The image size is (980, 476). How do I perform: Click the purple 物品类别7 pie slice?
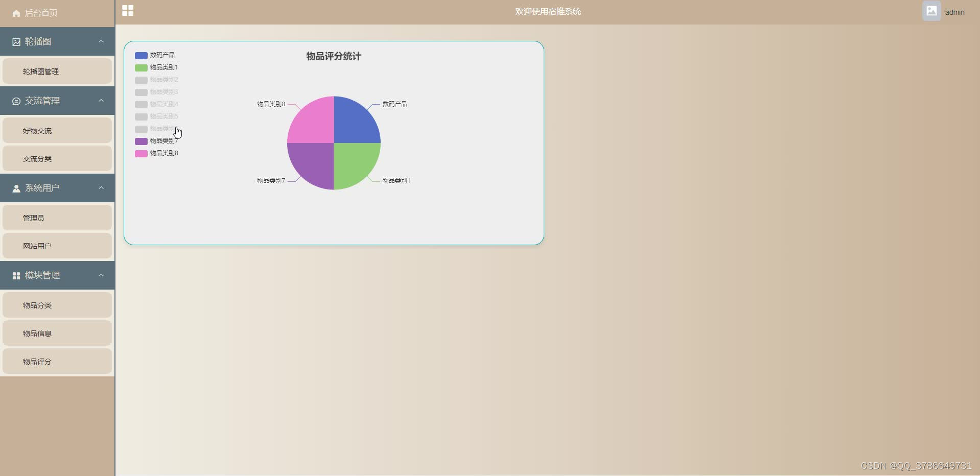tap(313, 164)
